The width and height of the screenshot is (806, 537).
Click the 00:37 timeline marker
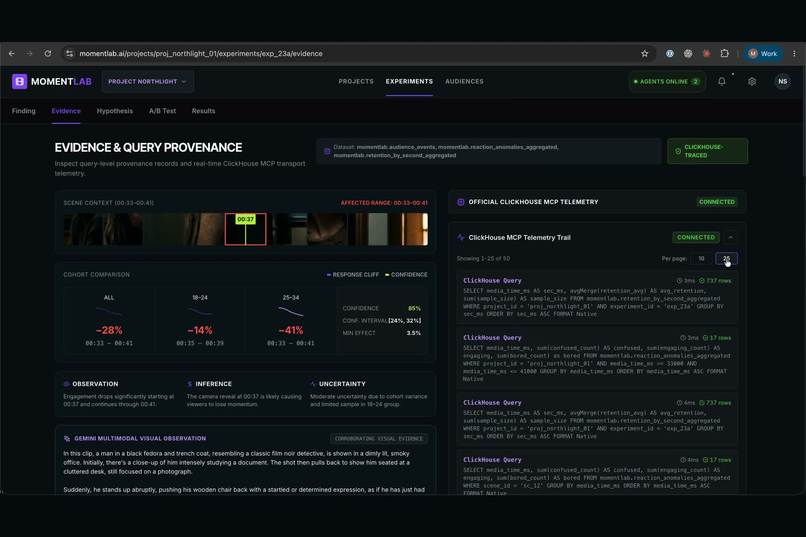click(245, 219)
